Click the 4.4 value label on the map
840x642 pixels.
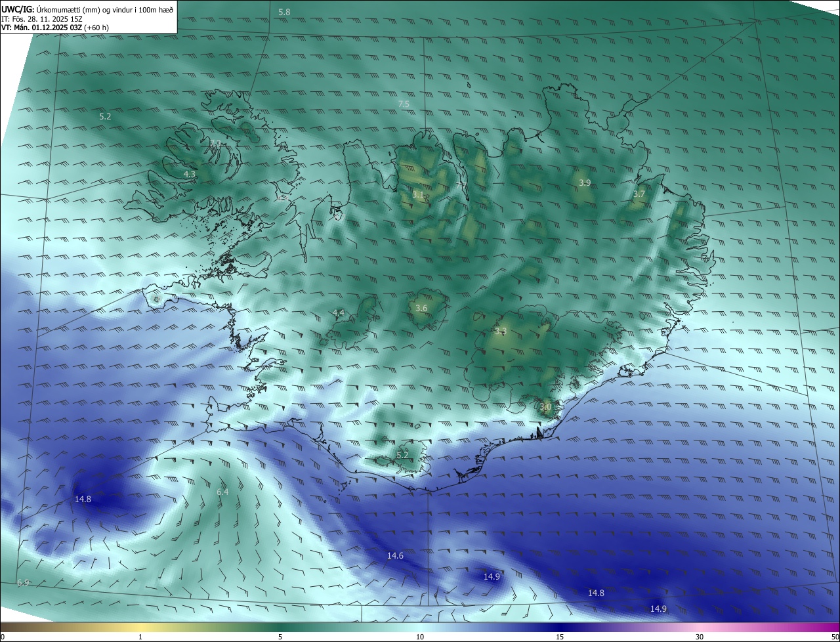click(x=339, y=313)
